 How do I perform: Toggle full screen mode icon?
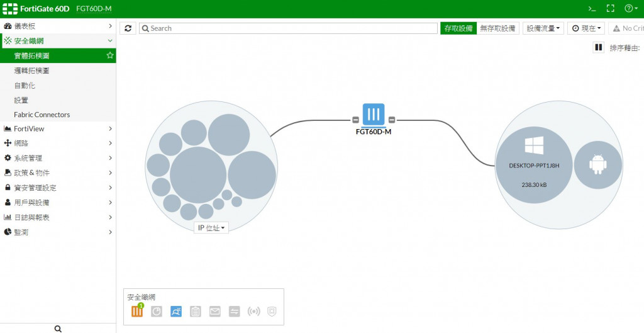click(x=610, y=9)
